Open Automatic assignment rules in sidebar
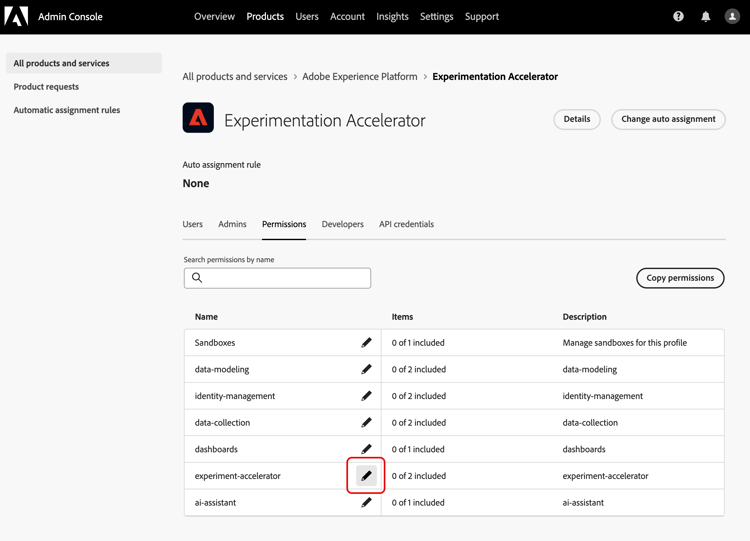Image resolution: width=750 pixels, height=541 pixels. click(x=66, y=110)
